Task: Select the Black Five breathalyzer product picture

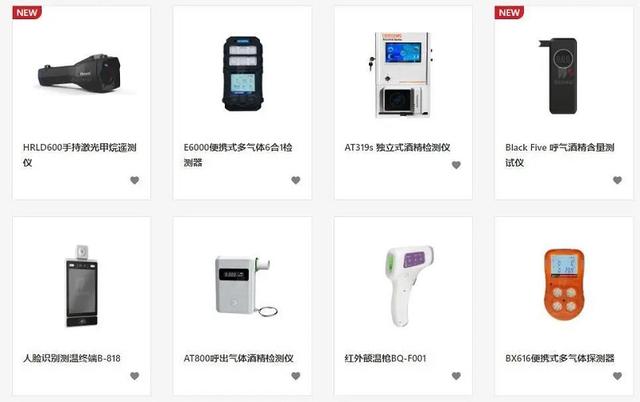Action: pyautogui.click(x=560, y=76)
